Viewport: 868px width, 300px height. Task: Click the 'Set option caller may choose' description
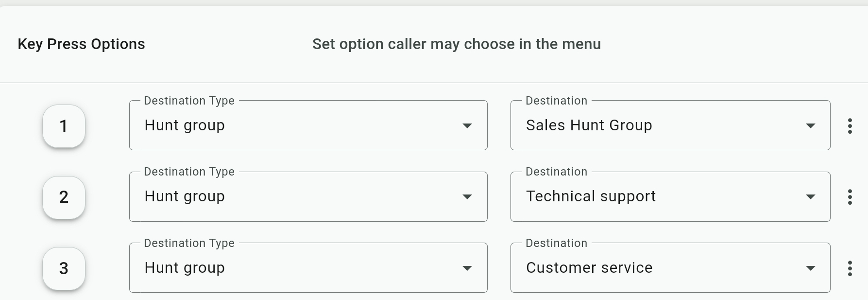click(x=456, y=44)
